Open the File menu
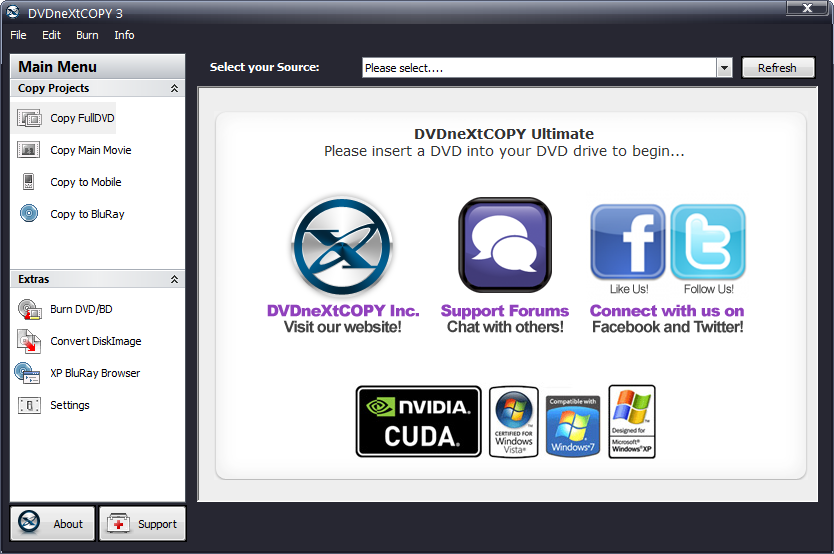Viewport: 834px width, 554px height. (18, 35)
